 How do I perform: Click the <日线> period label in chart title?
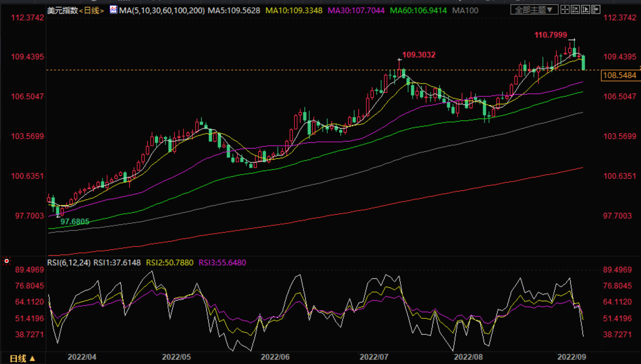(x=91, y=10)
